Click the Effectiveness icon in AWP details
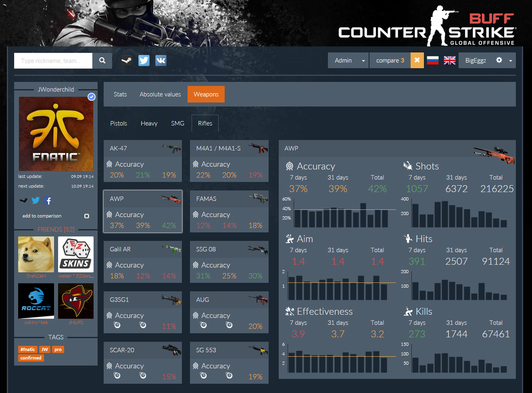Image resolution: width=532 pixels, height=393 pixels. 290,311
